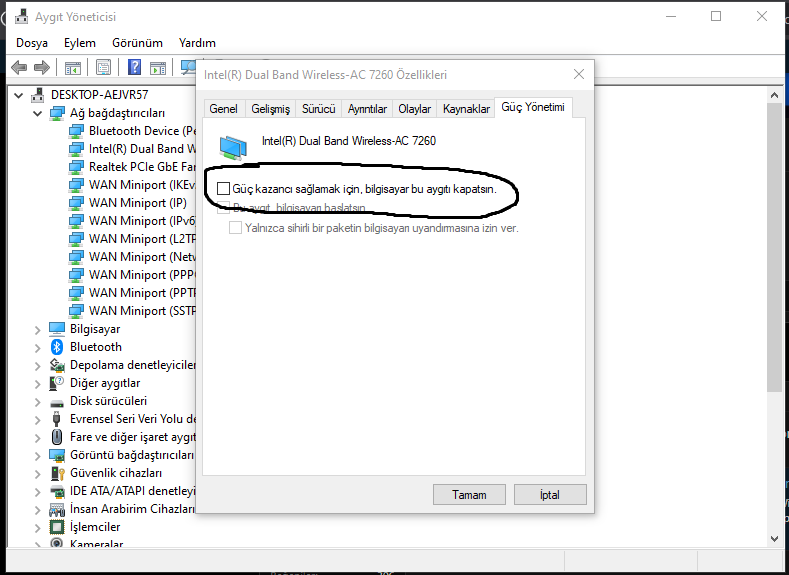Click the İnsan Arabirim Cihazları keyboard icon

pyautogui.click(x=57, y=510)
